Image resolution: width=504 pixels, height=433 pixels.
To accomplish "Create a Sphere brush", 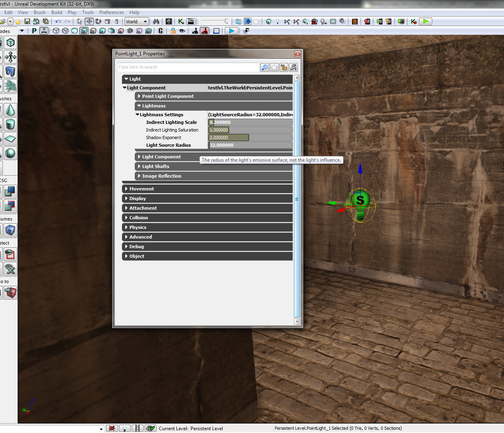I will [x=10, y=153].
